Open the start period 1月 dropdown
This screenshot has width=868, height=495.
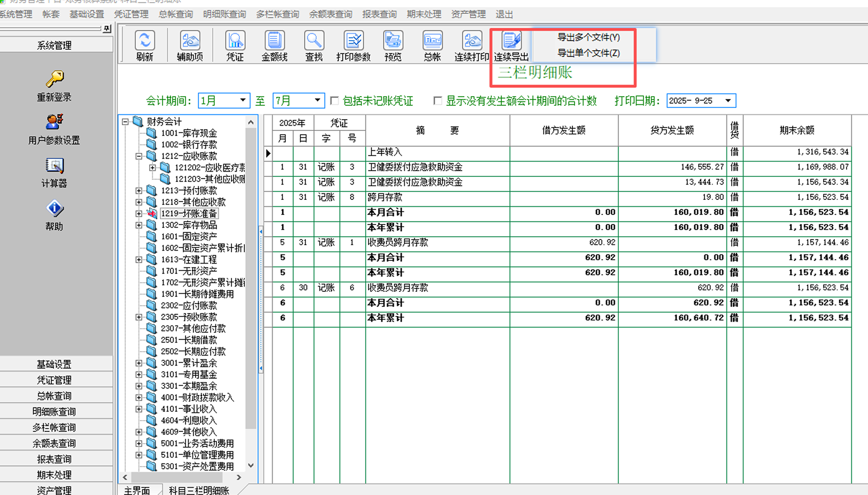tap(243, 100)
